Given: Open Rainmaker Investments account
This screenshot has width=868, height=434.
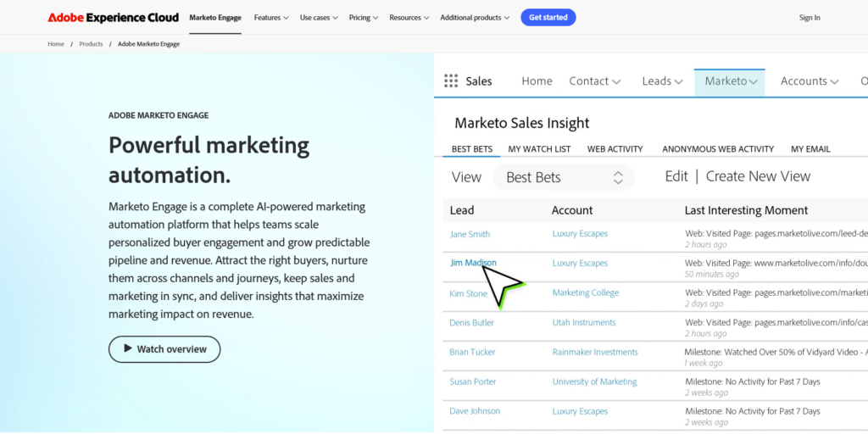Looking at the screenshot, I should click(595, 352).
